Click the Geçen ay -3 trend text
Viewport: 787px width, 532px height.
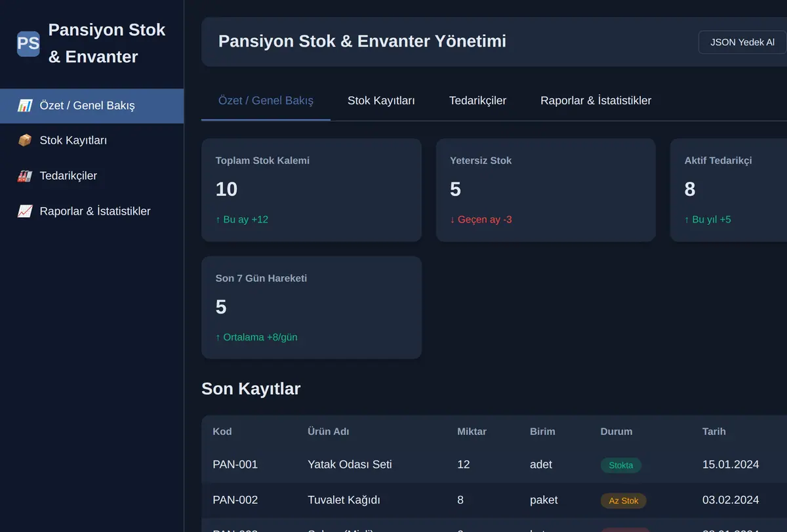[x=481, y=220]
